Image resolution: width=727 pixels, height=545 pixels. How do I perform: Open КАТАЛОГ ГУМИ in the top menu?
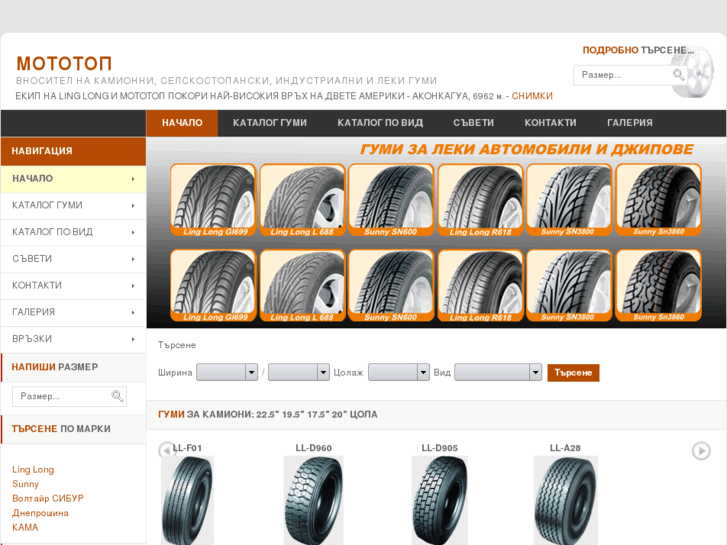pos(270,123)
